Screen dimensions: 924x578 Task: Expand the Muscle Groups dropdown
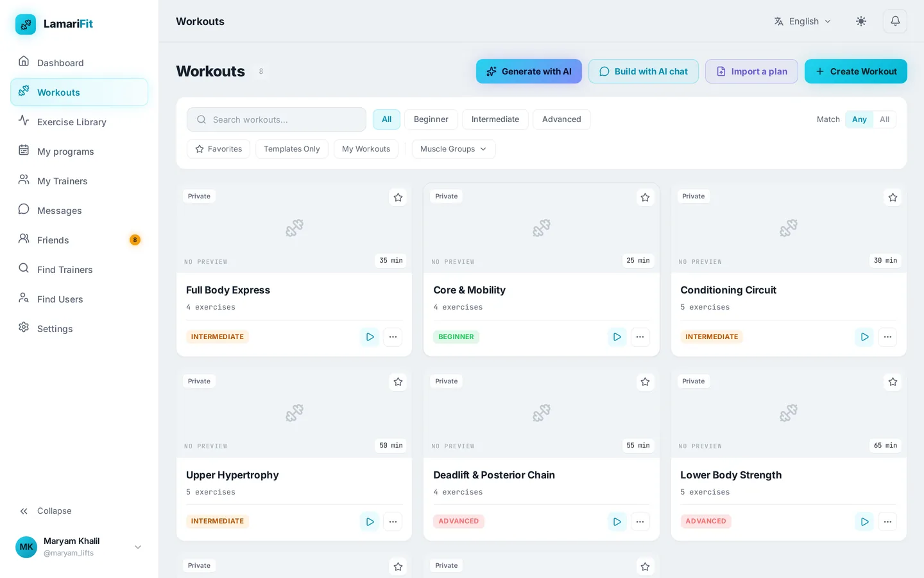pyautogui.click(x=454, y=149)
